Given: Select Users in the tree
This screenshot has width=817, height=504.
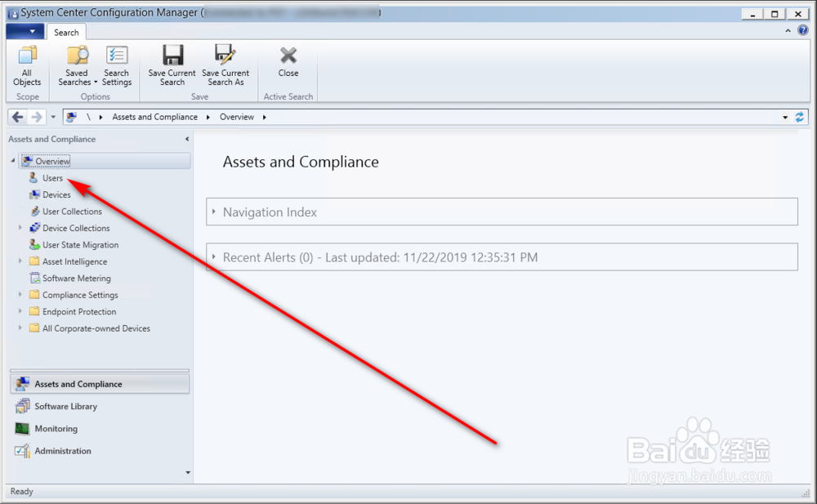Looking at the screenshot, I should (x=52, y=178).
